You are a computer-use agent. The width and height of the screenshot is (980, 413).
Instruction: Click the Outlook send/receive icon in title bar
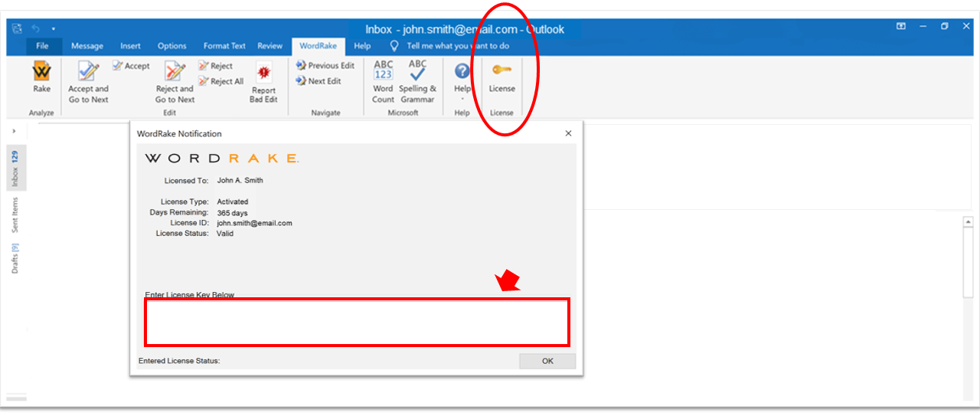[17, 28]
